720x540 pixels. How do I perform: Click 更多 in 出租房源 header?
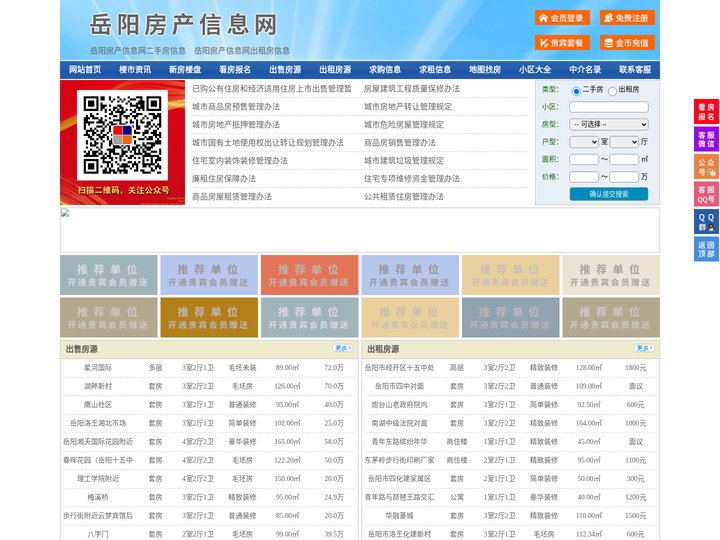pyautogui.click(x=644, y=349)
